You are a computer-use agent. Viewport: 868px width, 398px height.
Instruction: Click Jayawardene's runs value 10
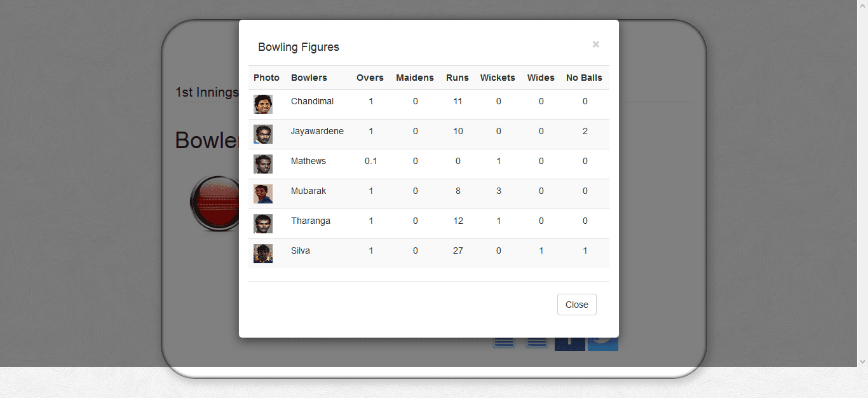458,131
